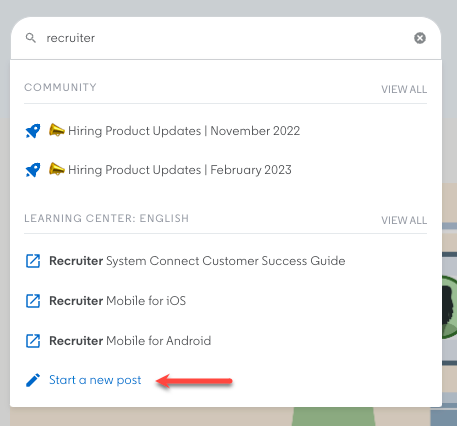
Task: Click pencil icon next to Start a new post
Action: click(x=33, y=380)
